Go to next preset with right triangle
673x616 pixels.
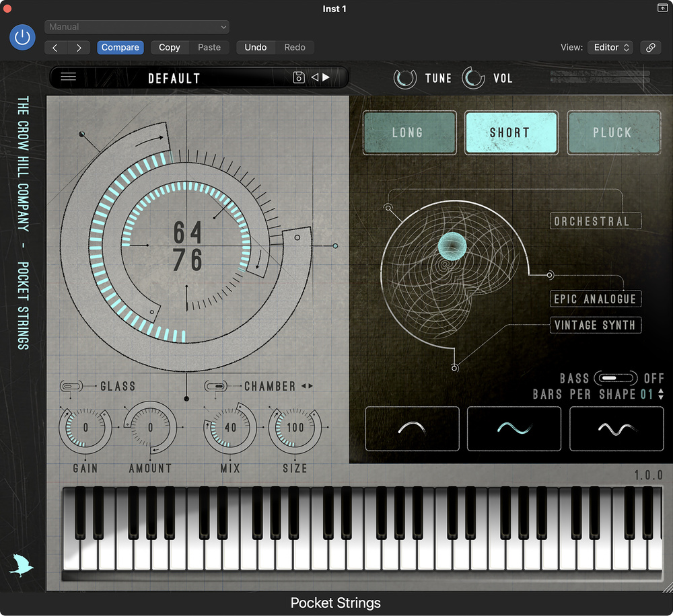coord(326,77)
